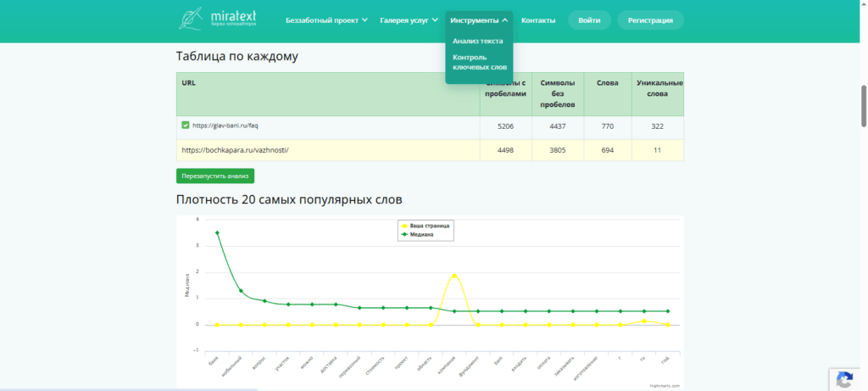Click the Регистрация button
The width and height of the screenshot is (868, 391).
(x=650, y=20)
